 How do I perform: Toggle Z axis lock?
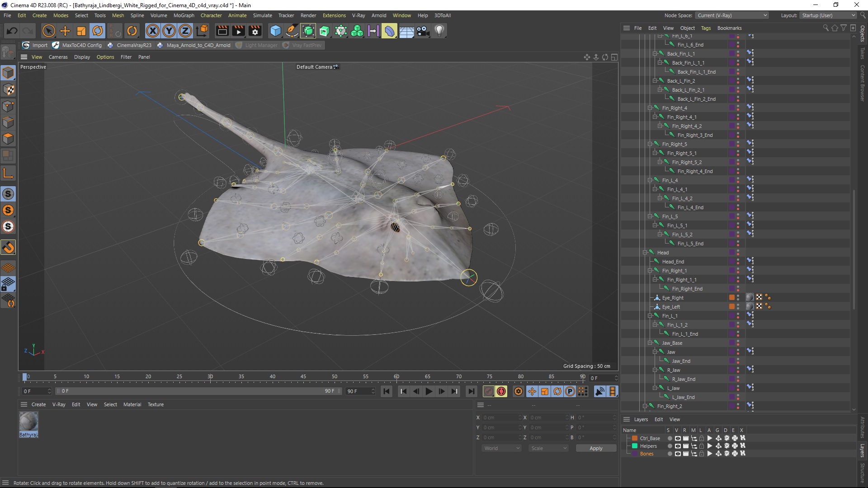(x=185, y=31)
